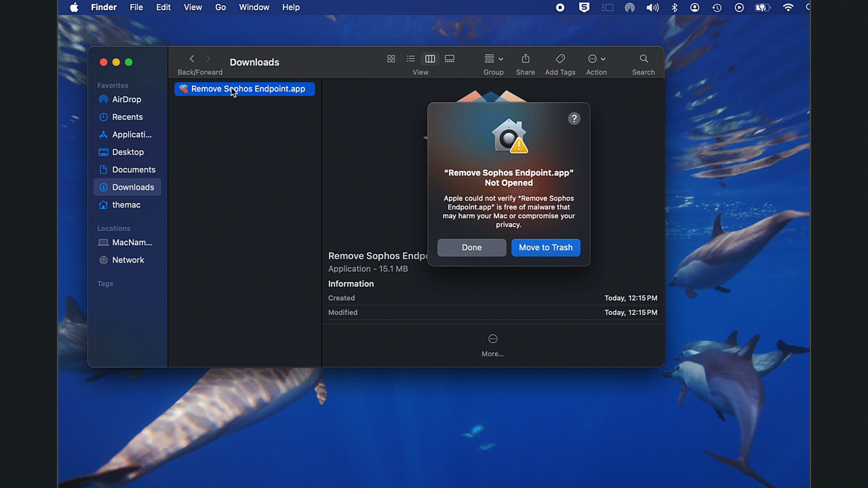Click the Share toolbar icon

(525, 59)
